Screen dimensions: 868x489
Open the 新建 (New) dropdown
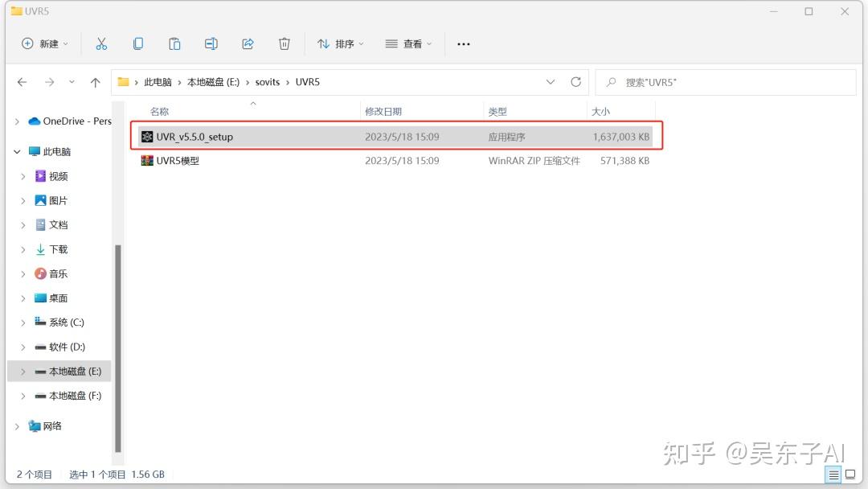coord(45,43)
